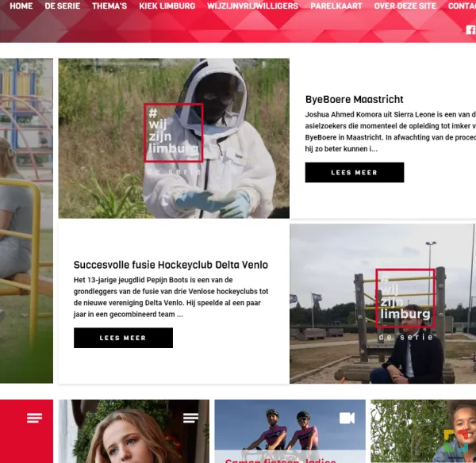Click the video camera icon on the cyclists tile

tap(347, 418)
